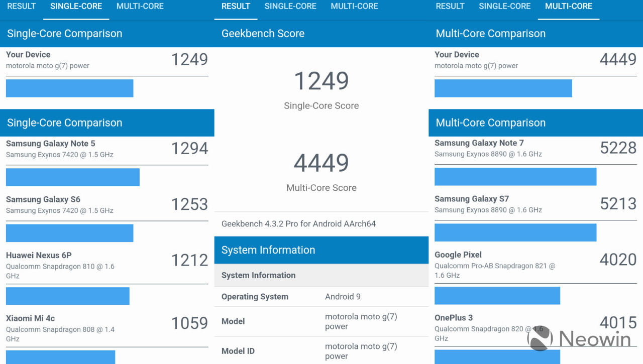This screenshot has height=364, width=643.
Task: Click score 4015
Action: (618, 322)
